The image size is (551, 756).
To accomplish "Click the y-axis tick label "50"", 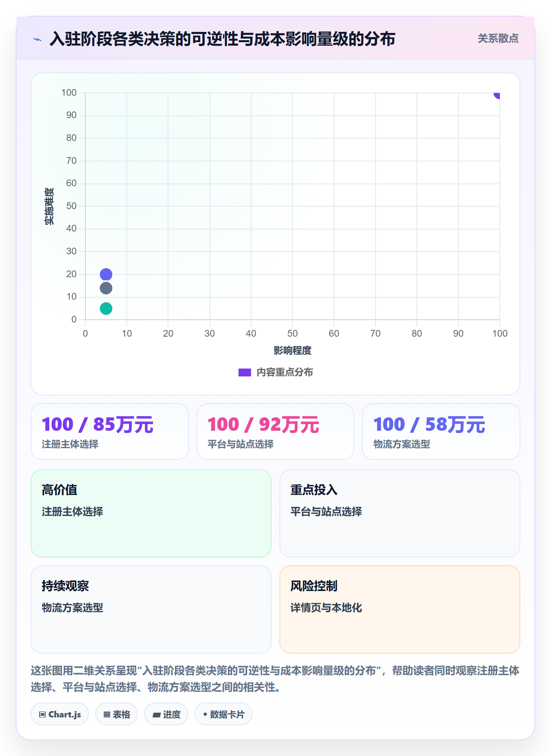I will [x=71, y=206].
